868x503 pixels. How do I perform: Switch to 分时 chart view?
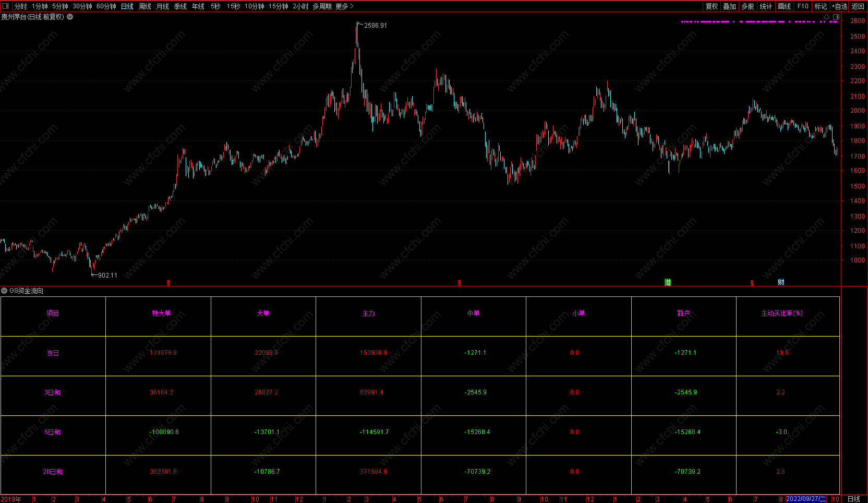coord(21,6)
